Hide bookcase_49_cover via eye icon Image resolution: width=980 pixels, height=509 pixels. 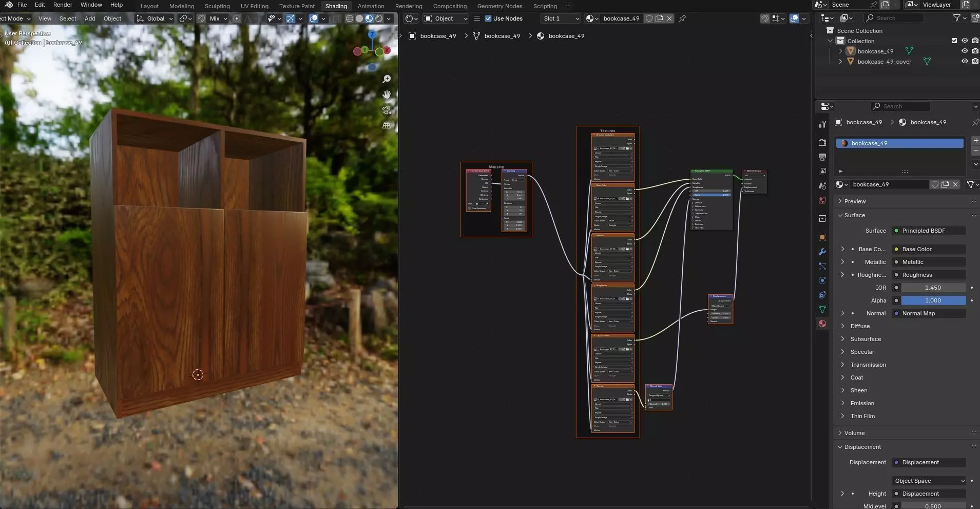(965, 62)
